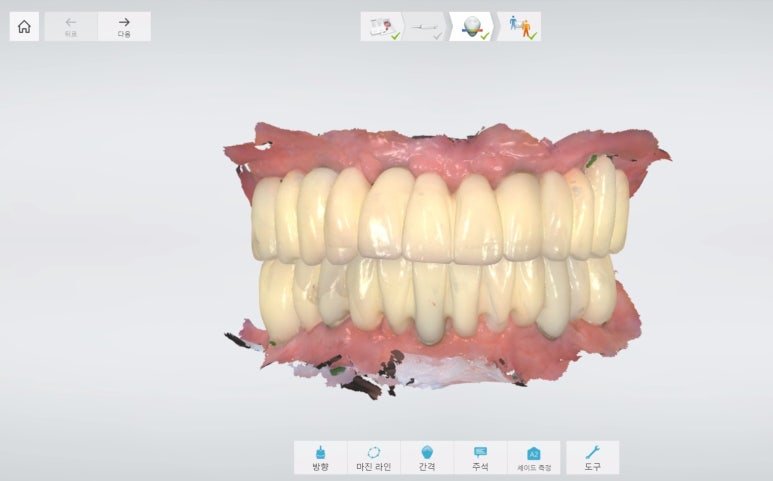Screen dimensions: 773x481
Task: Click the next arrow (다음) button
Action: click(124, 27)
